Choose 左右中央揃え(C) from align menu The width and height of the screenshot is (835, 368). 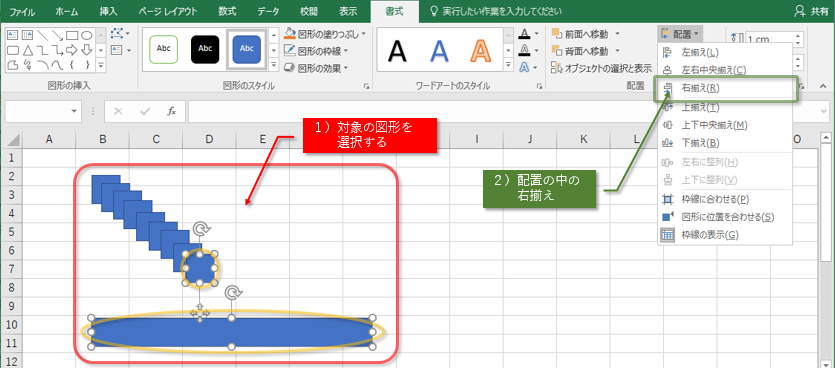coord(725,70)
